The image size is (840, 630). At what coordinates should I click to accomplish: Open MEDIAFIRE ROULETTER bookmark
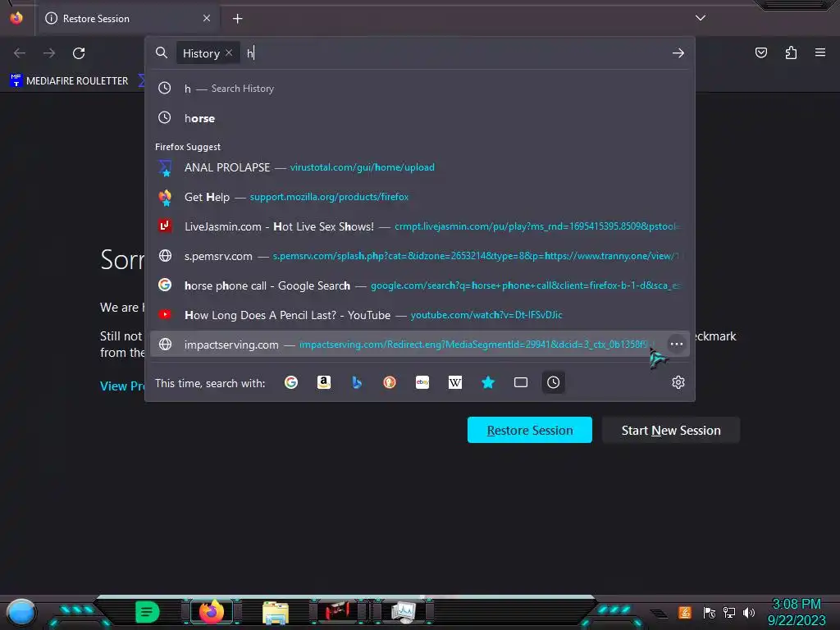click(69, 81)
